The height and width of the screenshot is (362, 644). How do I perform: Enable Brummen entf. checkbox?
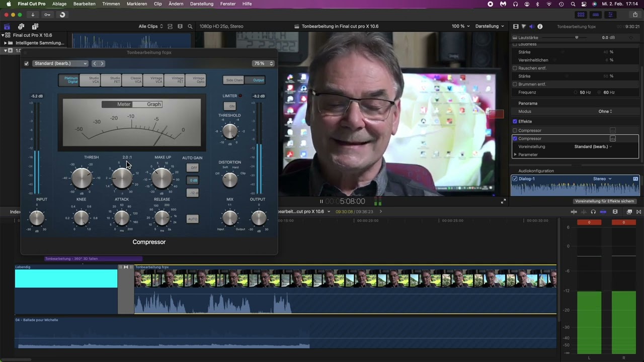coord(515,84)
